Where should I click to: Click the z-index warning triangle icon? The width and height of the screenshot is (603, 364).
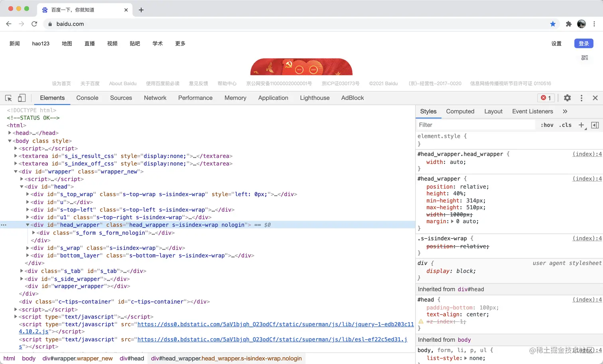[421, 321]
